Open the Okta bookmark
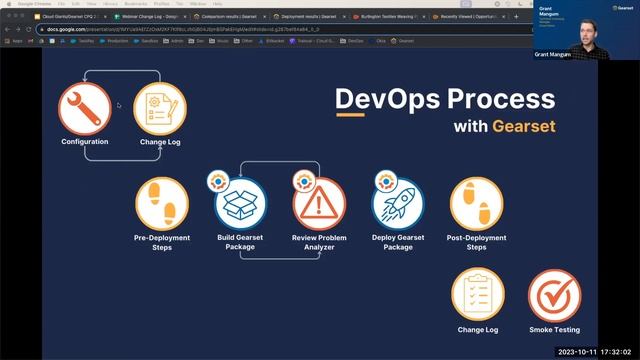 (x=377, y=41)
